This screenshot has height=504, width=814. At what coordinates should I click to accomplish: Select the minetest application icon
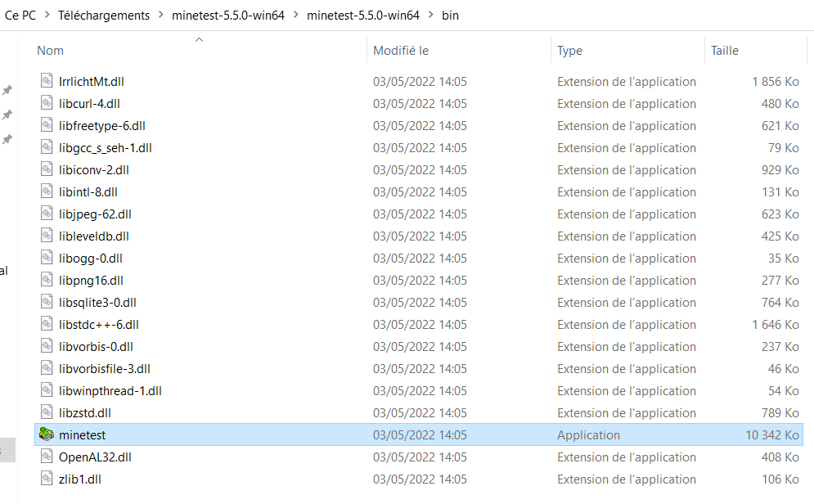(x=47, y=434)
